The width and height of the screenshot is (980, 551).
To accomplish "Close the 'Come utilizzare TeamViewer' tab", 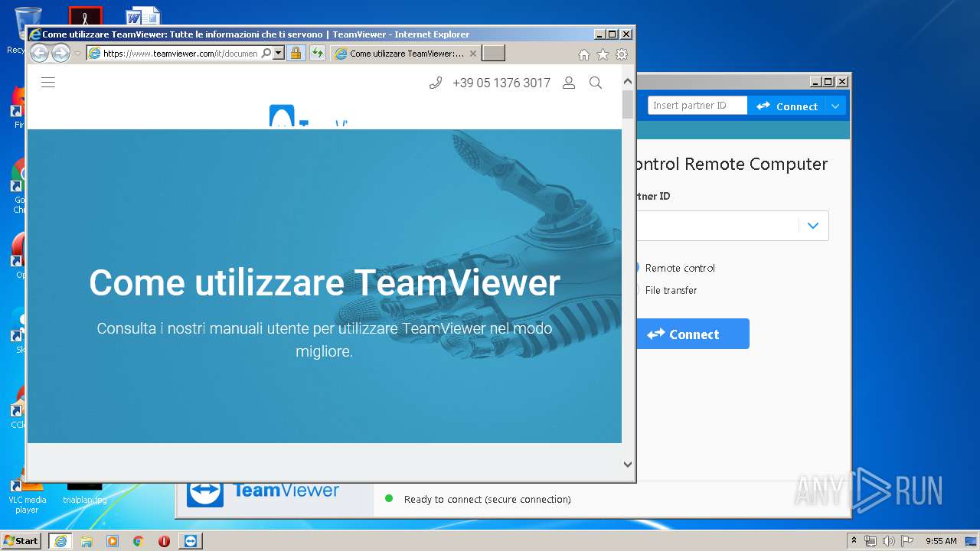I will click(473, 54).
